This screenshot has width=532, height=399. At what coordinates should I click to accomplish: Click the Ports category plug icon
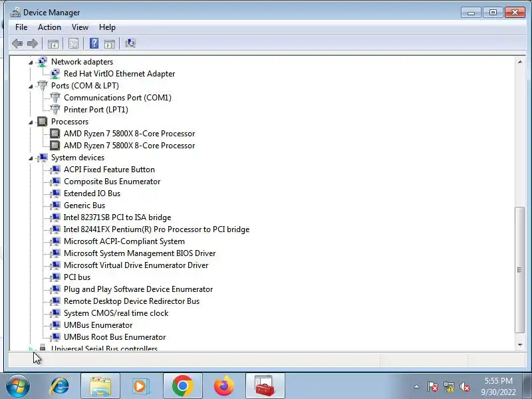pos(43,86)
